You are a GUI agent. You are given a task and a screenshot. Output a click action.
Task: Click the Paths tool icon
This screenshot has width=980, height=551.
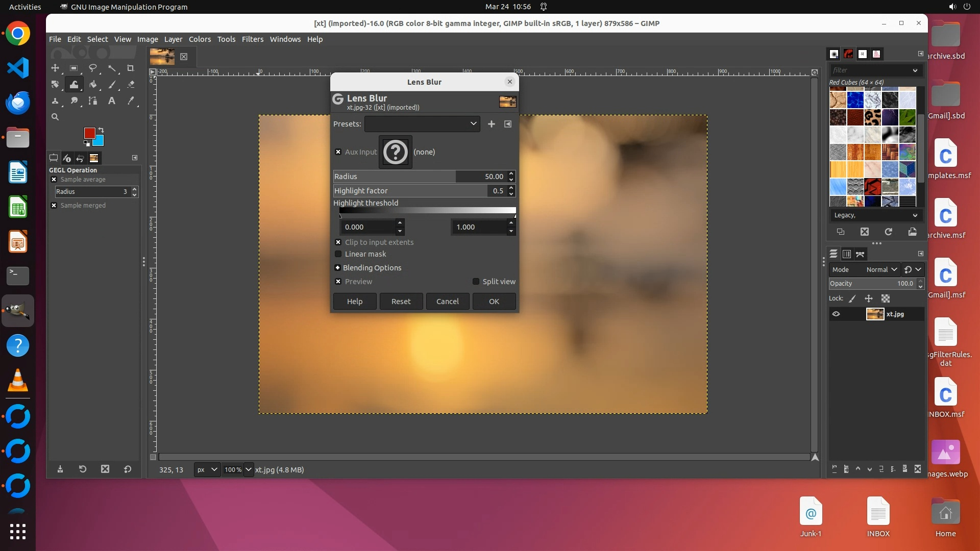pos(92,101)
